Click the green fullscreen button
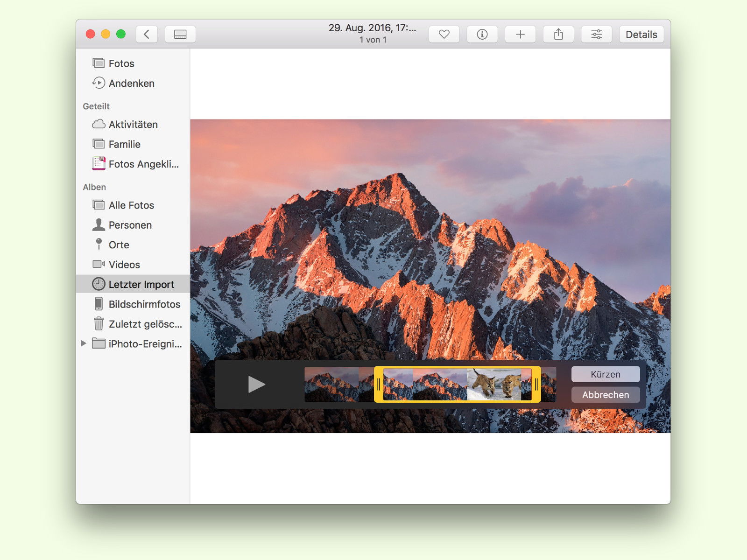Screen dimensions: 747x560 pyautogui.click(x=121, y=34)
